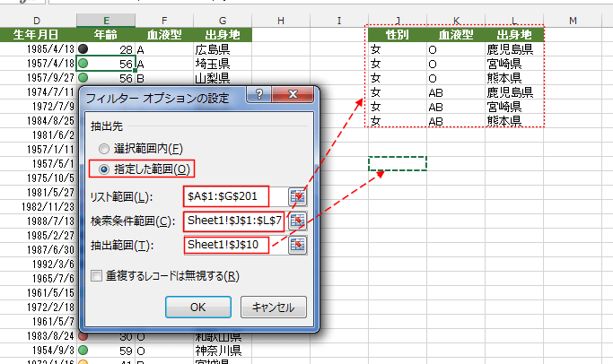
Task: Close the filter options dialog
Action: [x=293, y=94]
